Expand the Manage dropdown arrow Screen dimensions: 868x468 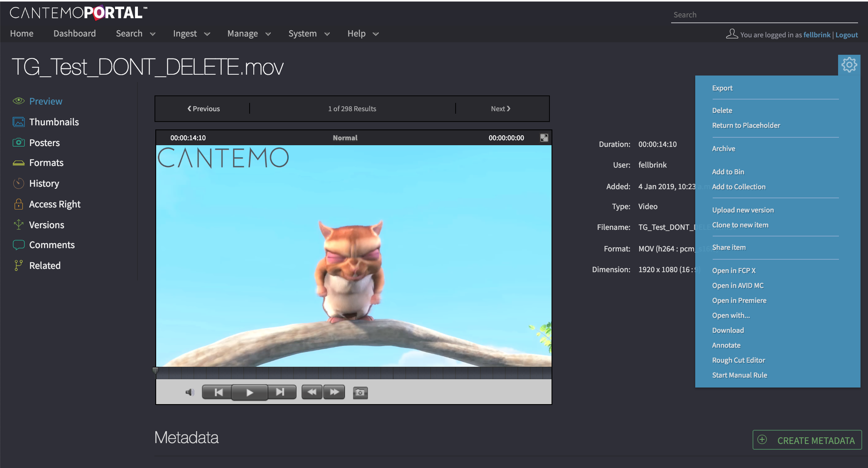click(x=268, y=34)
